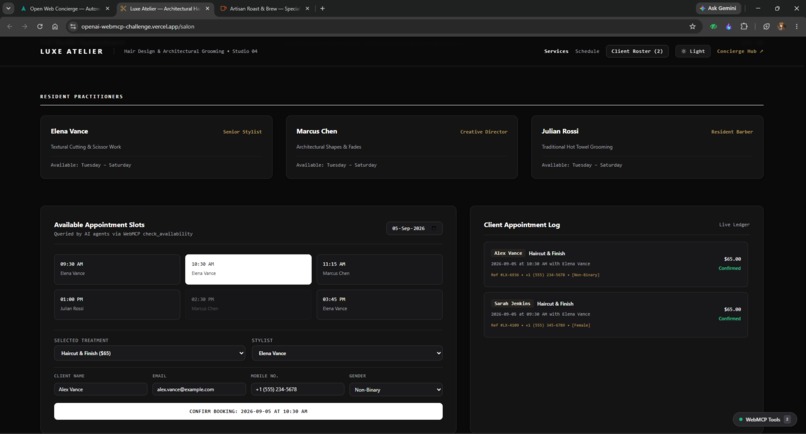Close the Open Web Concierge tab
The width and height of the screenshot is (806, 434).
[107, 8]
